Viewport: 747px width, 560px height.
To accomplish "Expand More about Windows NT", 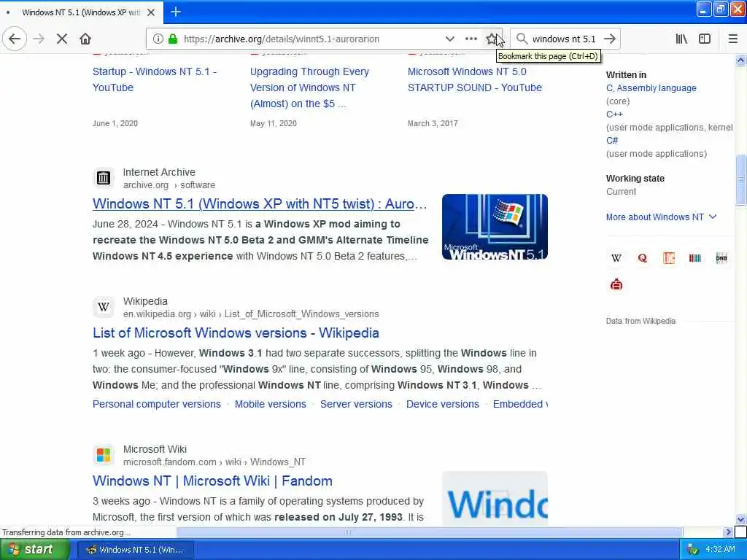I will tap(661, 217).
